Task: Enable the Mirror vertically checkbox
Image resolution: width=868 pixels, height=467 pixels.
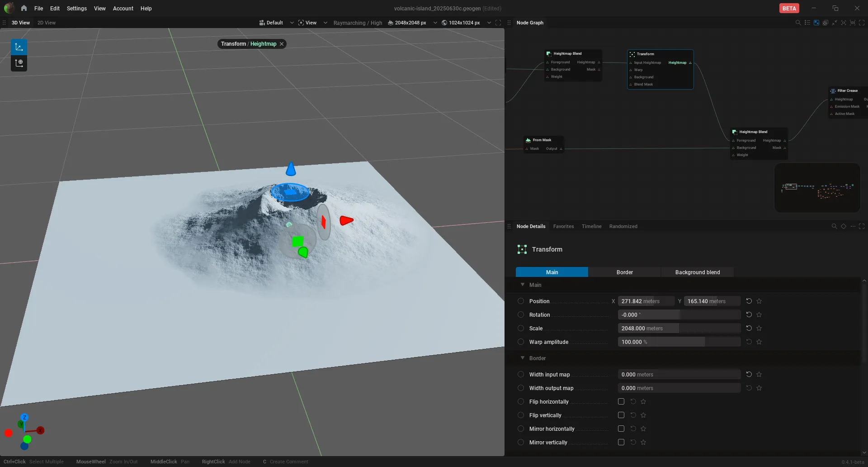Action: (x=621, y=442)
